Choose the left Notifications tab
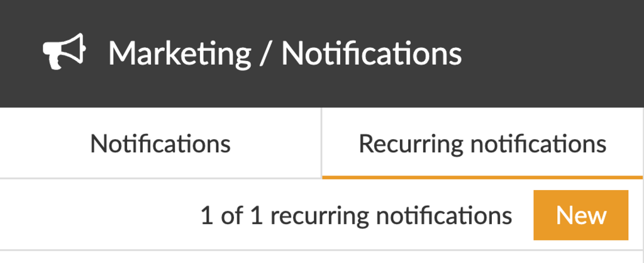The width and height of the screenshot is (644, 263). tap(160, 143)
